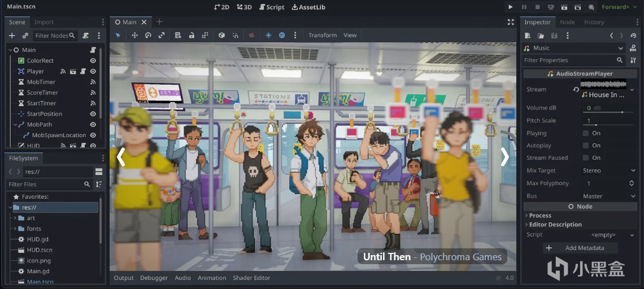The image size is (644, 289).
Task: Create a new resource in Inspector
Action: (528, 36)
